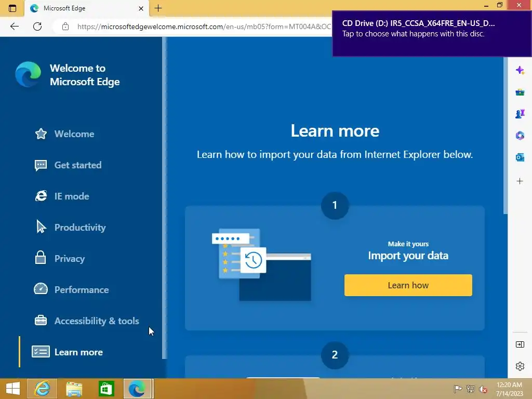Screen dimensions: 532x399
Task: Click the Edge icon in the taskbar
Action: (x=137, y=389)
